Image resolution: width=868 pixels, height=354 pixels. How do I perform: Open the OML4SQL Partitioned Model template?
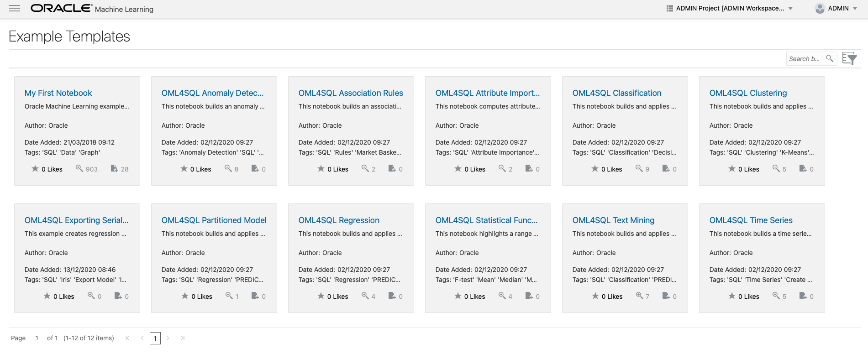(214, 220)
